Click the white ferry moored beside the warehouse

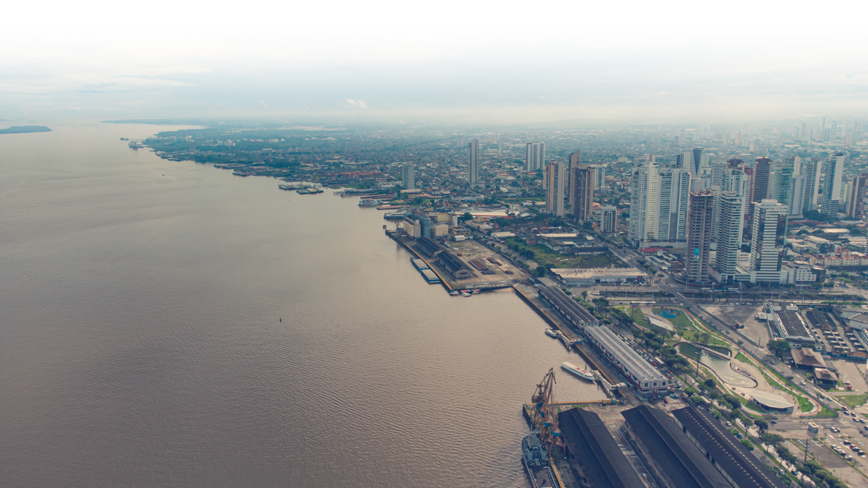pyautogui.click(x=577, y=371)
